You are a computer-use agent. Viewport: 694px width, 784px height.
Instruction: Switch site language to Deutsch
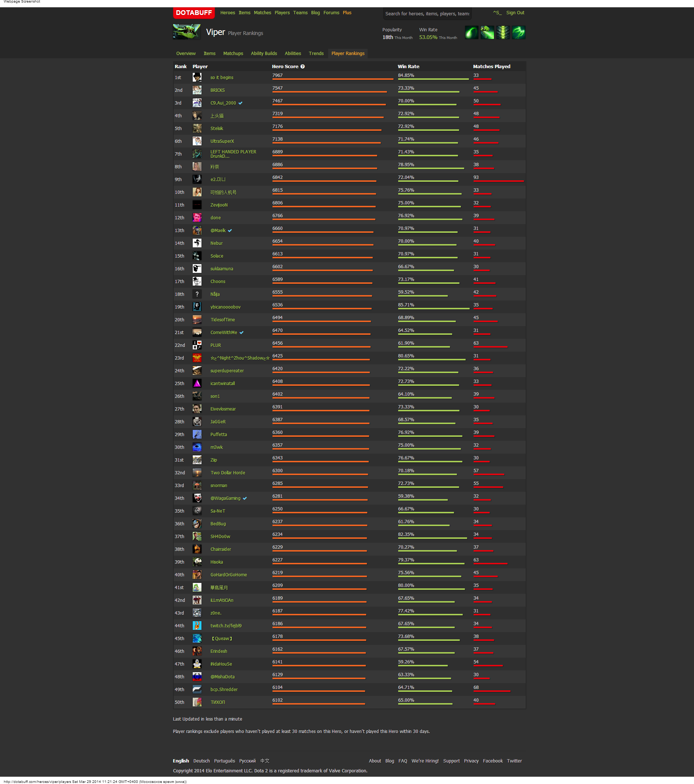(x=201, y=761)
